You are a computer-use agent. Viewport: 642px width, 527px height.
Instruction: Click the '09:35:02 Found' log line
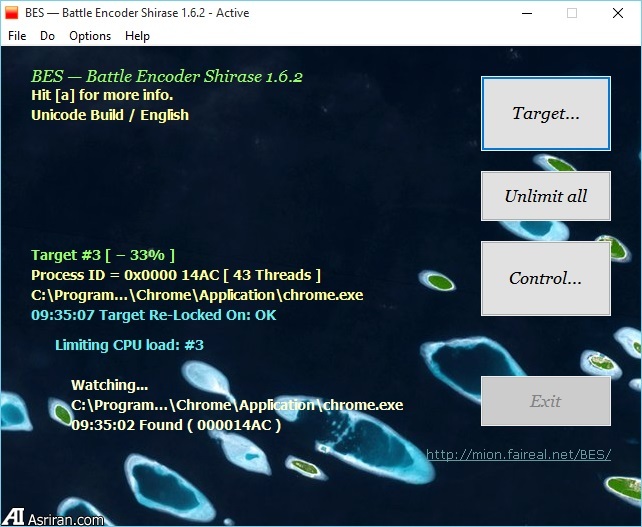coord(176,425)
